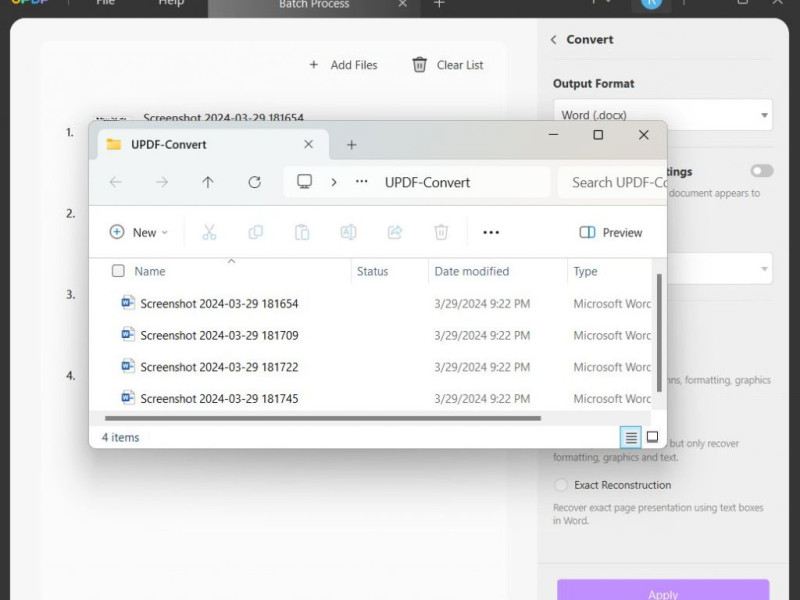Image resolution: width=800 pixels, height=600 pixels.
Task: Click the Delete trash icon in File Explorer
Action: [441, 232]
